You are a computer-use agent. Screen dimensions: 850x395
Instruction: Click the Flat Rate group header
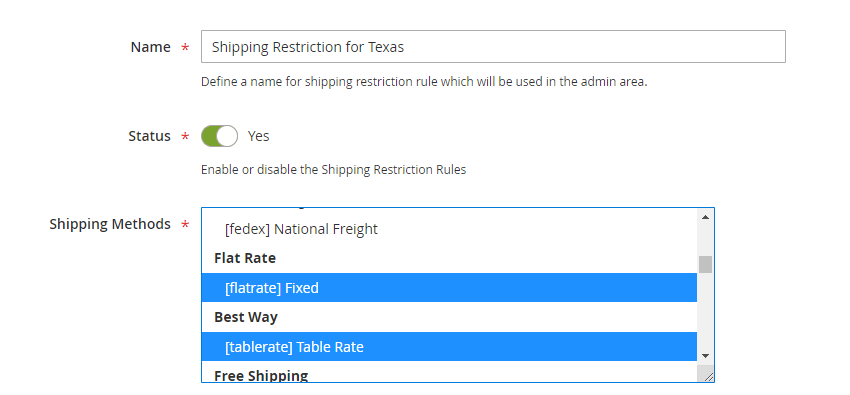pyautogui.click(x=244, y=258)
